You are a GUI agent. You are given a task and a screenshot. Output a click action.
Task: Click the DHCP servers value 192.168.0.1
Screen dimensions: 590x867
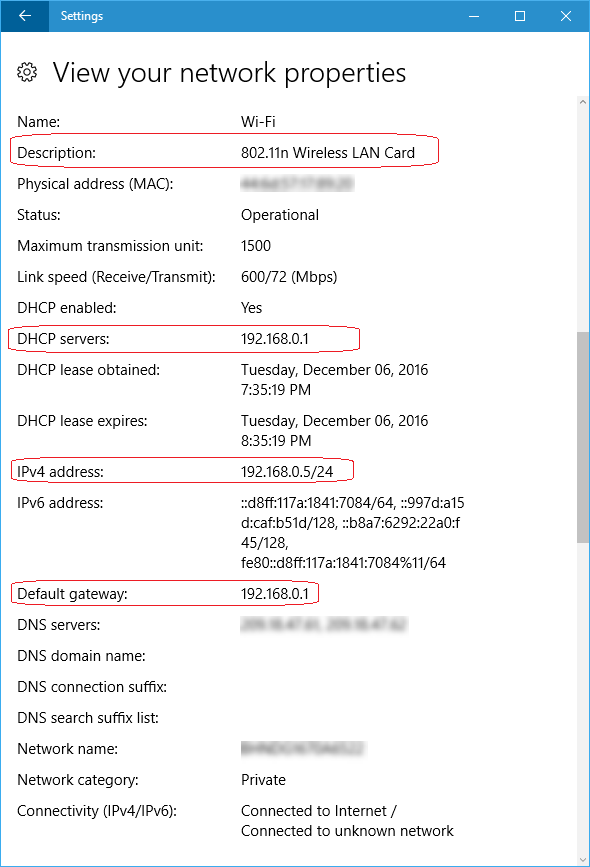pos(275,339)
